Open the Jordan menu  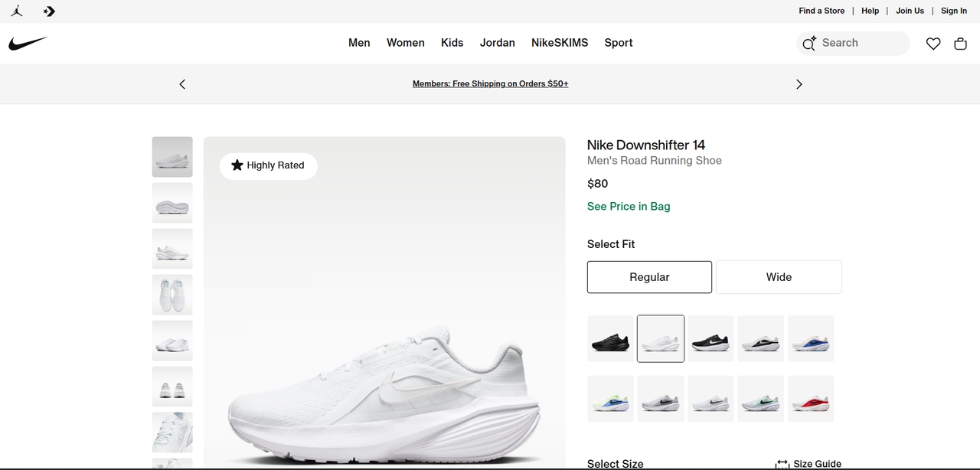[x=498, y=43]
